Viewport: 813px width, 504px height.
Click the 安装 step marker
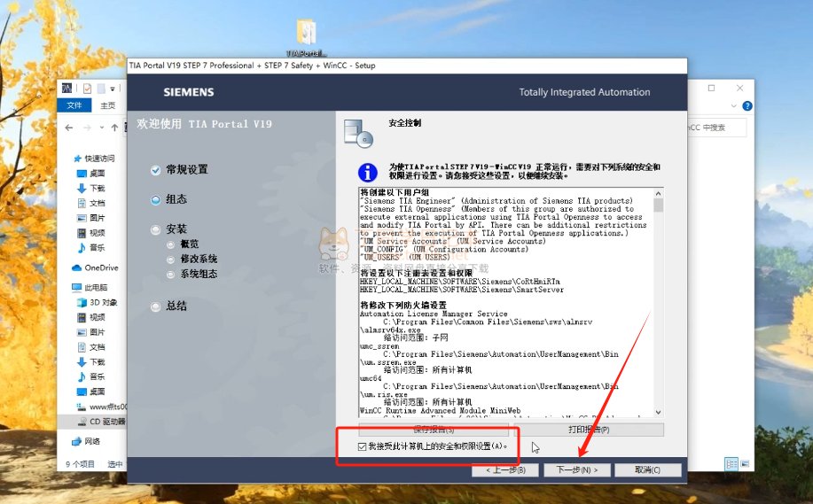tap(155, 229)
